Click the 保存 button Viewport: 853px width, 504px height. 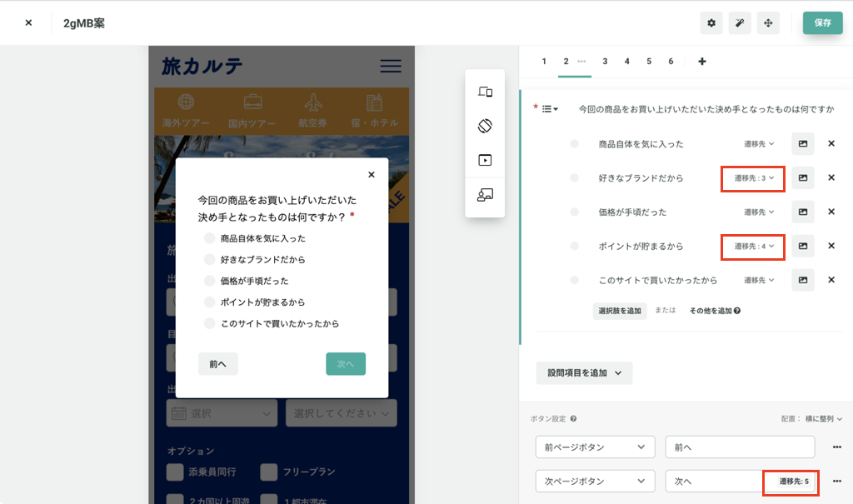822,22
